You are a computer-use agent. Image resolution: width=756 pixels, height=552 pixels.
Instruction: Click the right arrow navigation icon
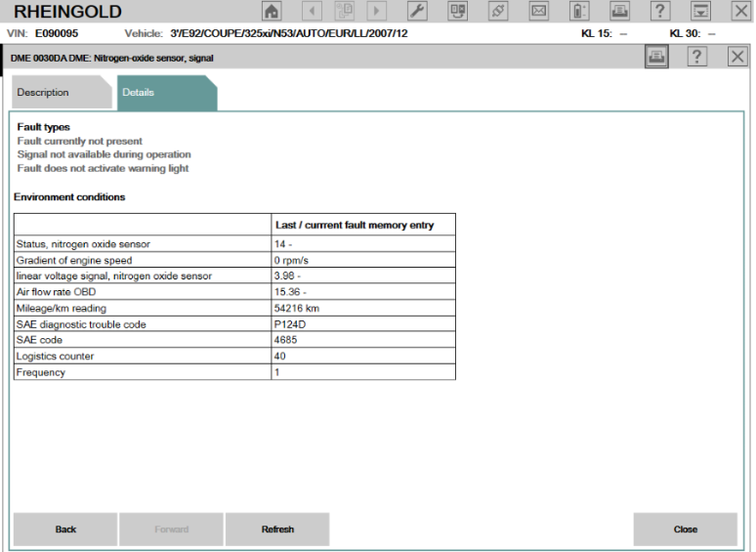[x=376, y=11]
